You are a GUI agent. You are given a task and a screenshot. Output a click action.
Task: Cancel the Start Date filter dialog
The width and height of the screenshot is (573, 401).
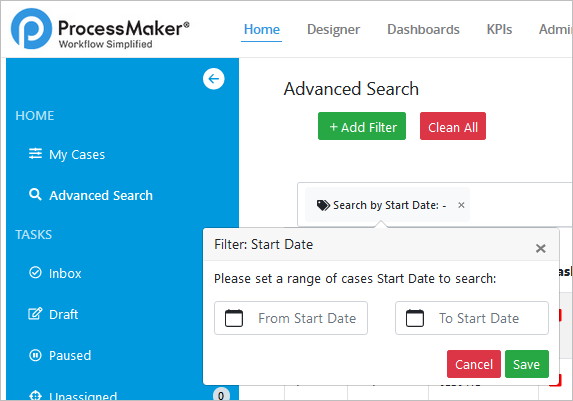(x=474, y=364)
